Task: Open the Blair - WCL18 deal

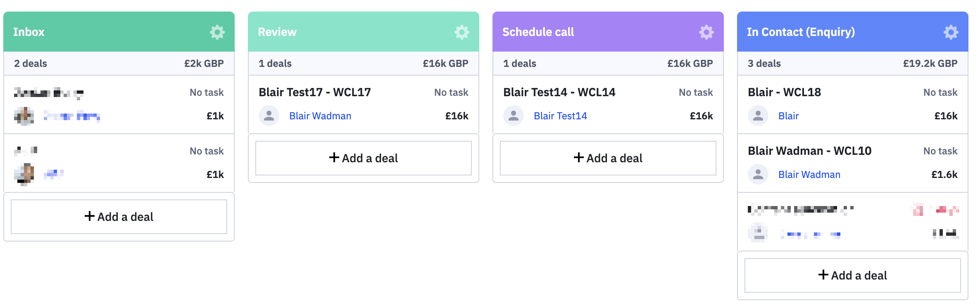Action: (784, 92)
